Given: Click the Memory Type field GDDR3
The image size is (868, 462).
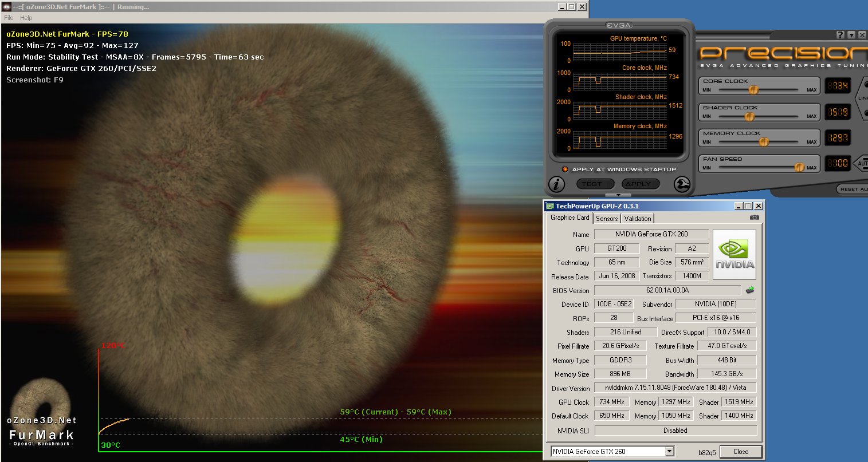Looking at the screenshot, I should tap(620, 360).
